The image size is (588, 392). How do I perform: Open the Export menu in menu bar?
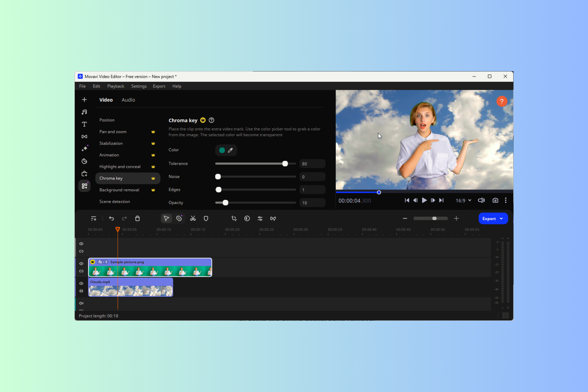tap(159, 86)
